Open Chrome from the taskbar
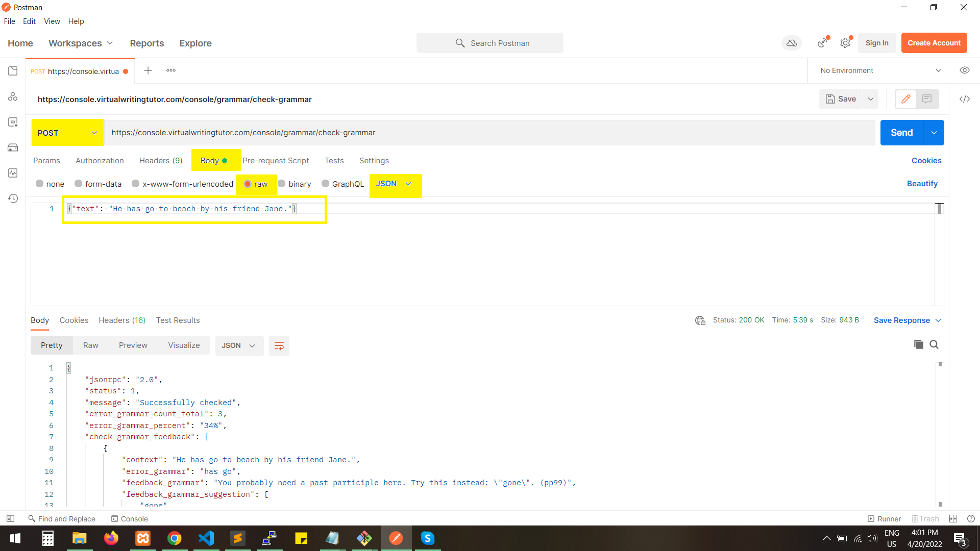The width and height of the screenshot is (980, 551). (175, 538)
